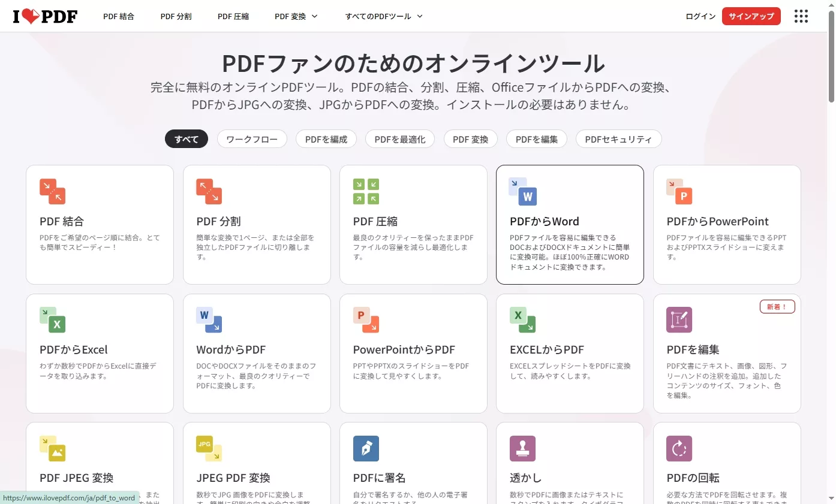Viewport: 836px width, 504px height.
Task: Click the PDFからExcel icon
Action: click(x=52, y=320)
